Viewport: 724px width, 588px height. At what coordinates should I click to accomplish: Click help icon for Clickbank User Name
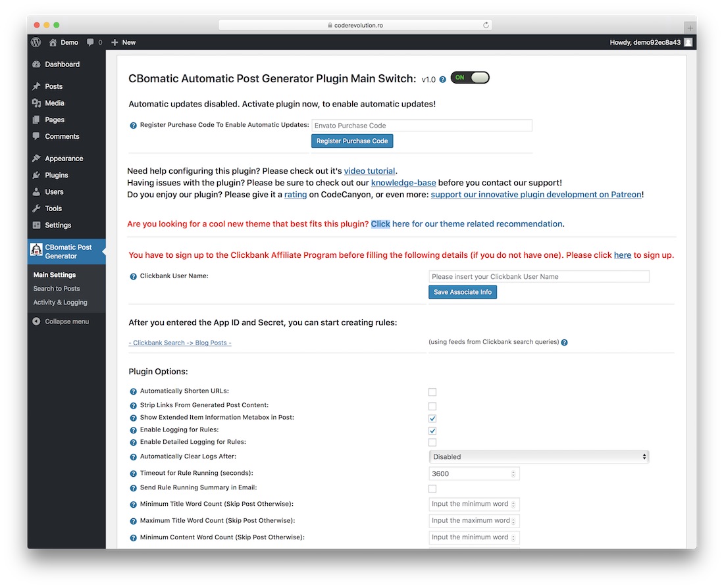tap(133, 276)
